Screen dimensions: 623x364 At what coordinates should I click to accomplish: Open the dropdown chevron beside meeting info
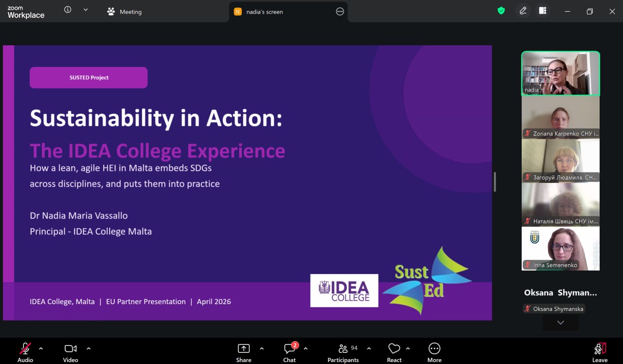click(x=86, y=10)
